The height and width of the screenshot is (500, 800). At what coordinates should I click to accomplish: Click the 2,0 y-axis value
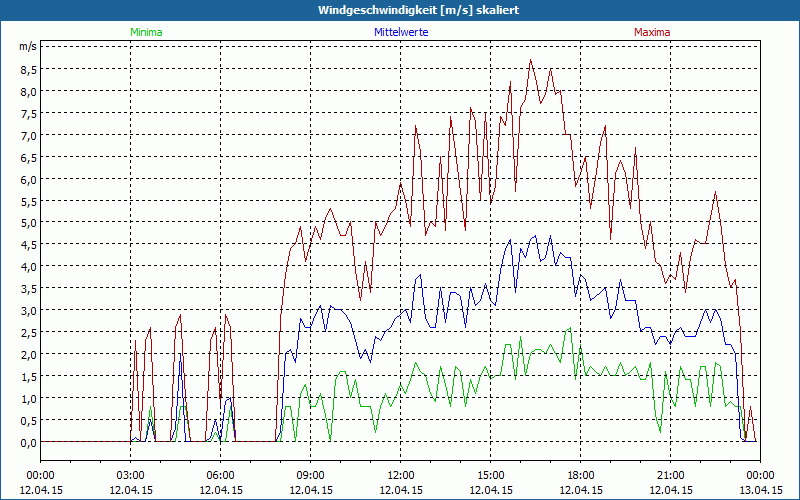[x=29, y=355]
